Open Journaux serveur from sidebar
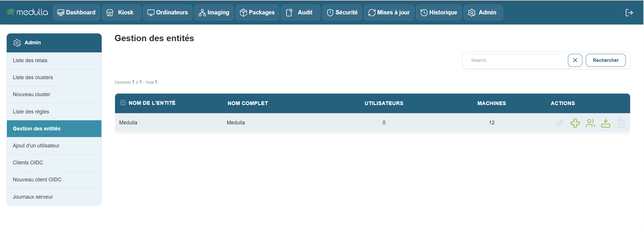Screen dimensions: 644x228 coord(33,197)
